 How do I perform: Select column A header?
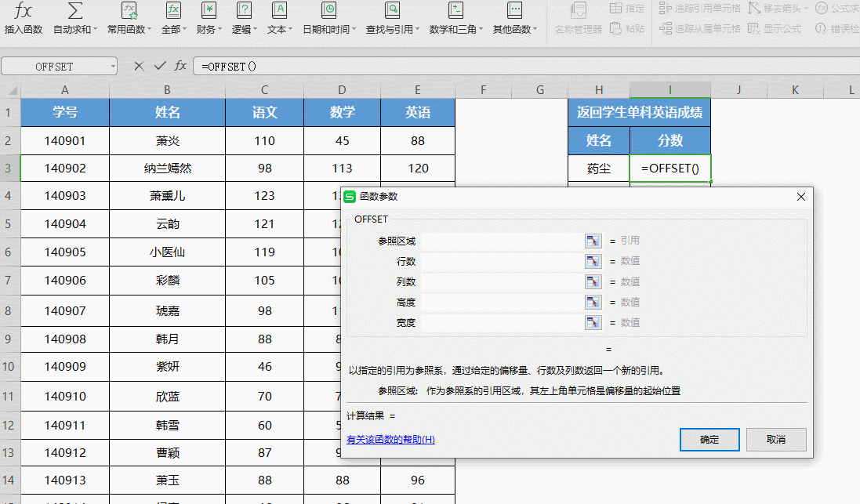(65, 90)
